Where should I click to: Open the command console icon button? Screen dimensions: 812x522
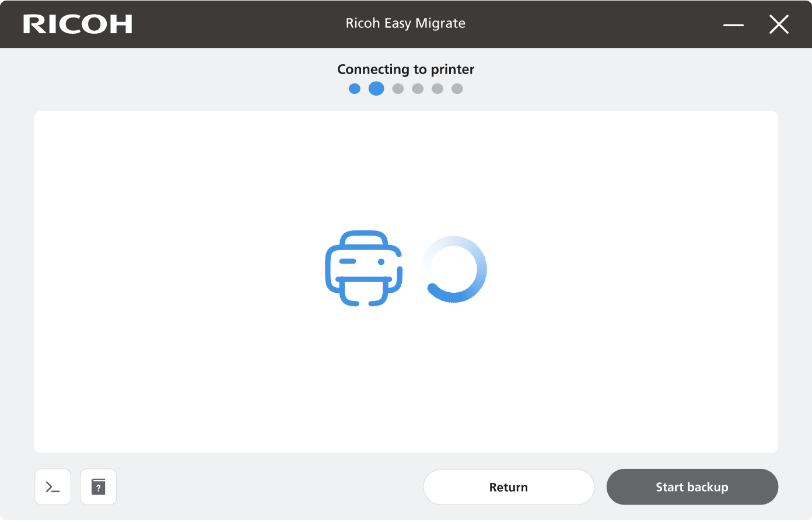point(53,487)
